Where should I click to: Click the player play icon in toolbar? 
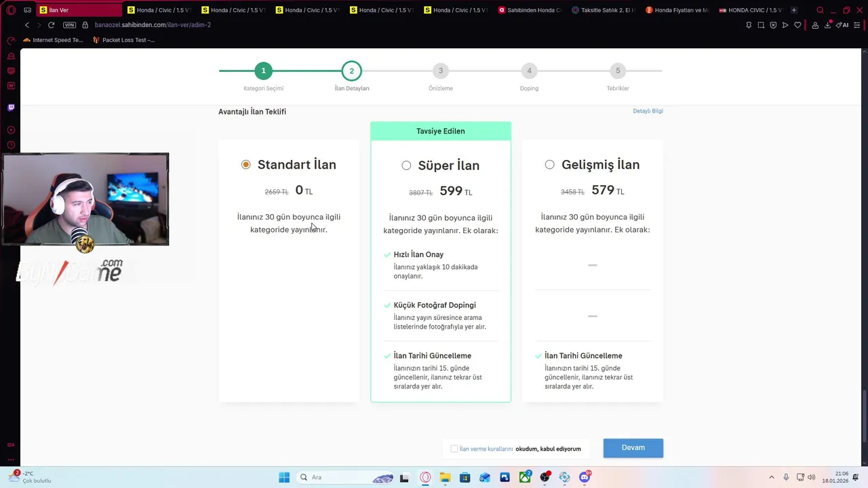coord(785,25)
